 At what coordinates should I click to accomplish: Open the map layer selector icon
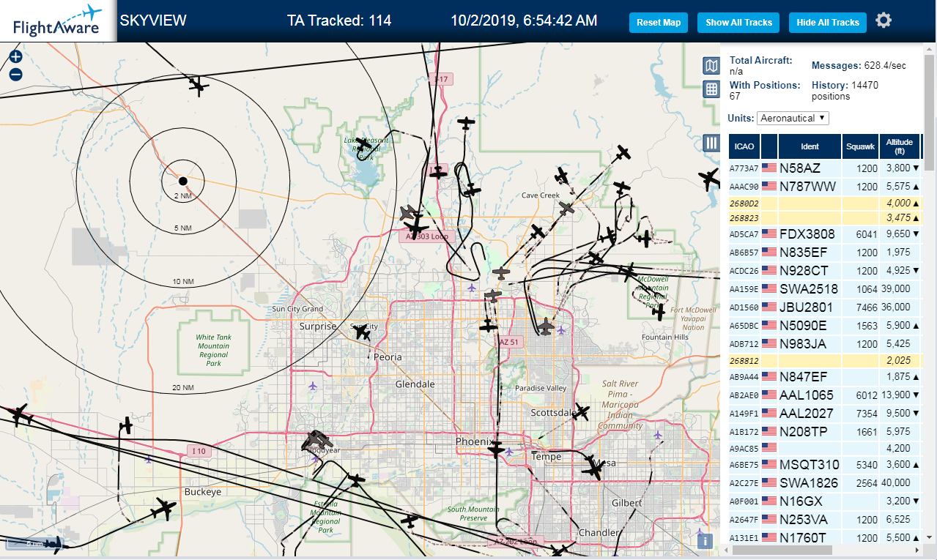click(x=711, y=66)
